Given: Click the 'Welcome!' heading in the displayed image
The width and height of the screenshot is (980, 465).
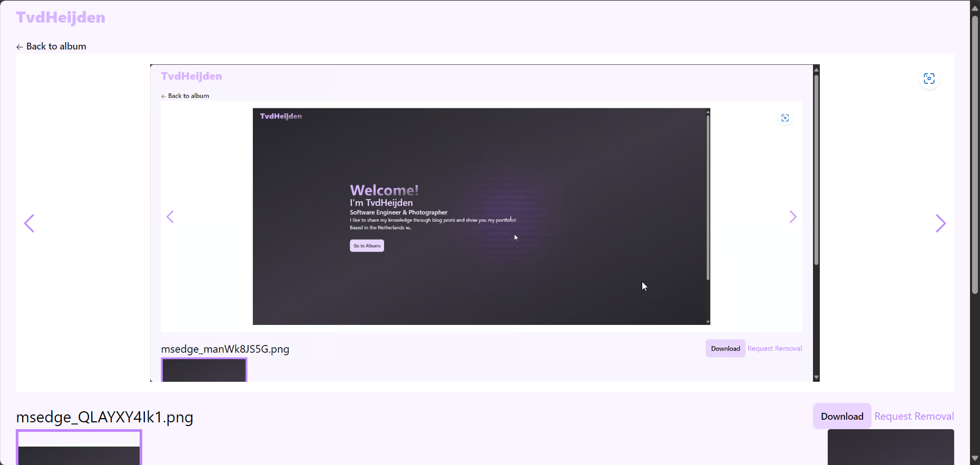Looking at the screenshot, I should (384, 190).
